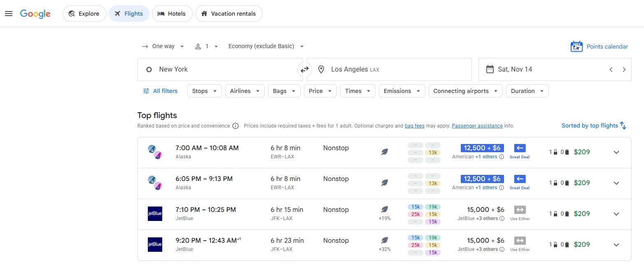Image resolution: width=644 pixels, height=267 pixels.
Task: Open the hamburger main menu
Action: tap(9, 14)
